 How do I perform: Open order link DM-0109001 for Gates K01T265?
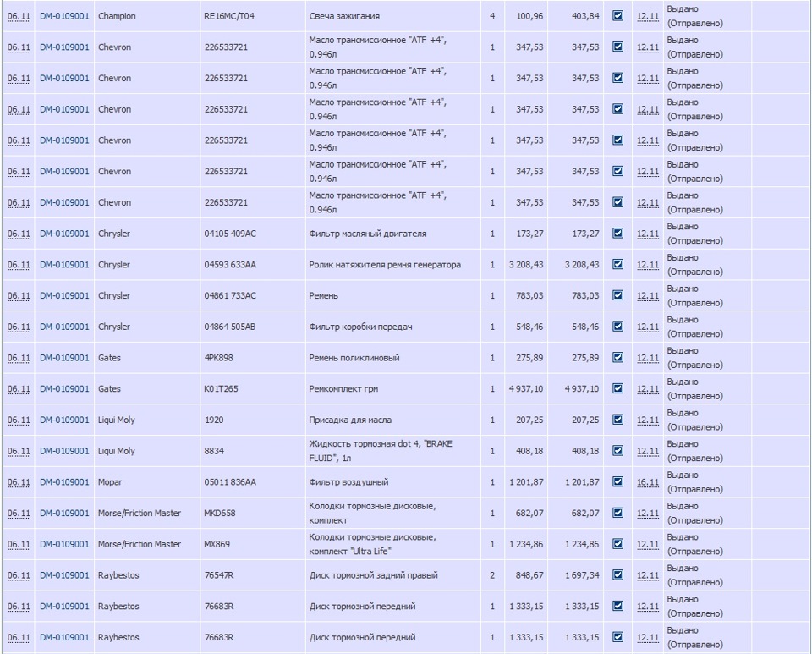(64, 389)
